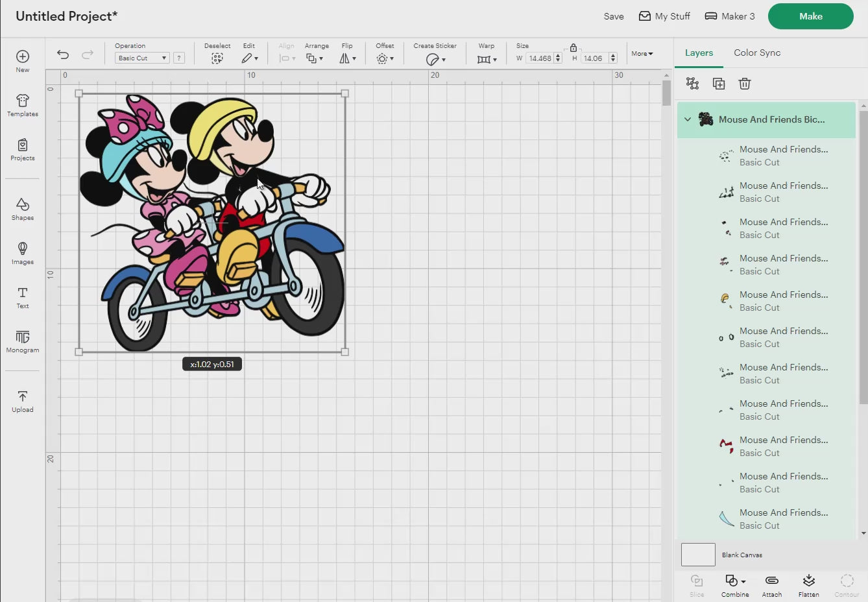Image resolution: width=868 pixels, height=602 pixels.
Task: Open the Warp tool
Action: pyautogui.click(x=487, y=59)
